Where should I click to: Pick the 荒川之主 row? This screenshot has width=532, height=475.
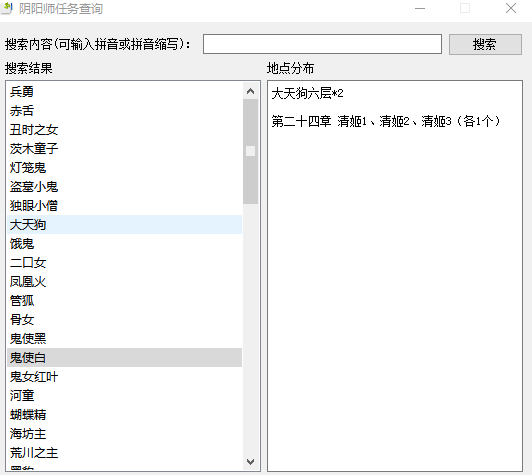click(125, 453)
